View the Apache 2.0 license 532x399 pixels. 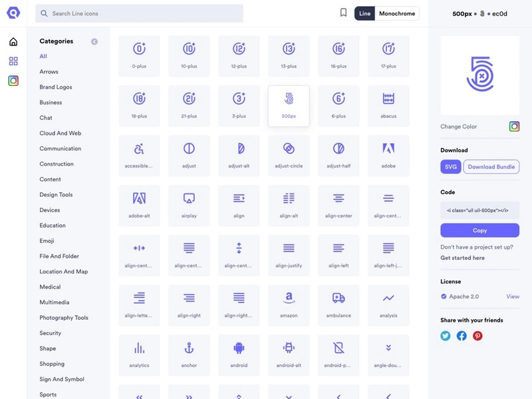point(513,297)
